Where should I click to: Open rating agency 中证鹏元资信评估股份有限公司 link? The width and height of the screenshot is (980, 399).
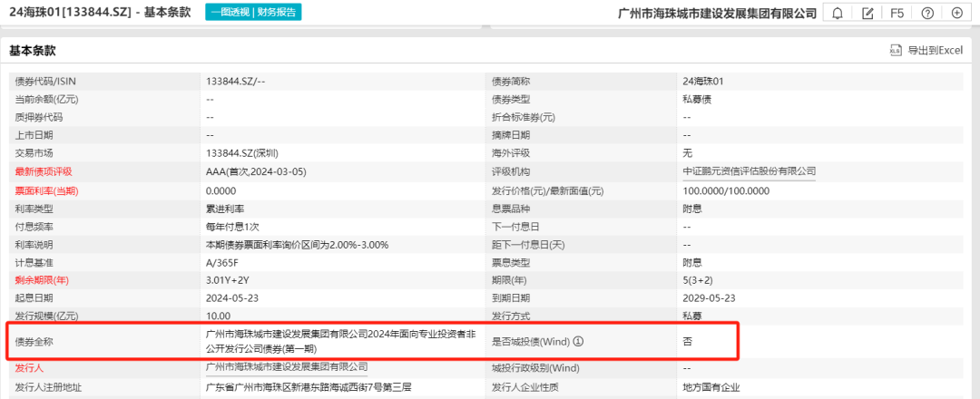pyautogui.click(x=750, y=171)
